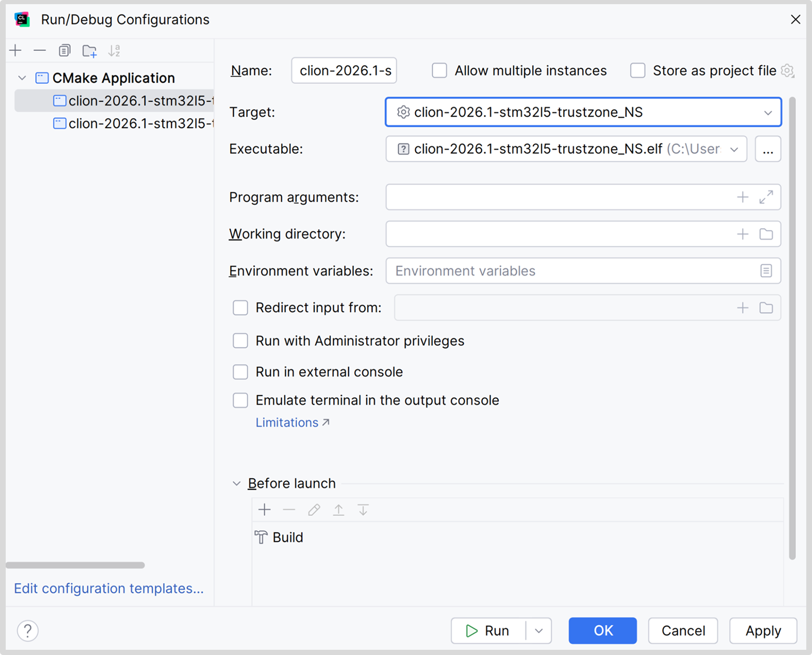Click the New Folder icon in toolbar
The image size is (812, 655).
click(89, 50)
